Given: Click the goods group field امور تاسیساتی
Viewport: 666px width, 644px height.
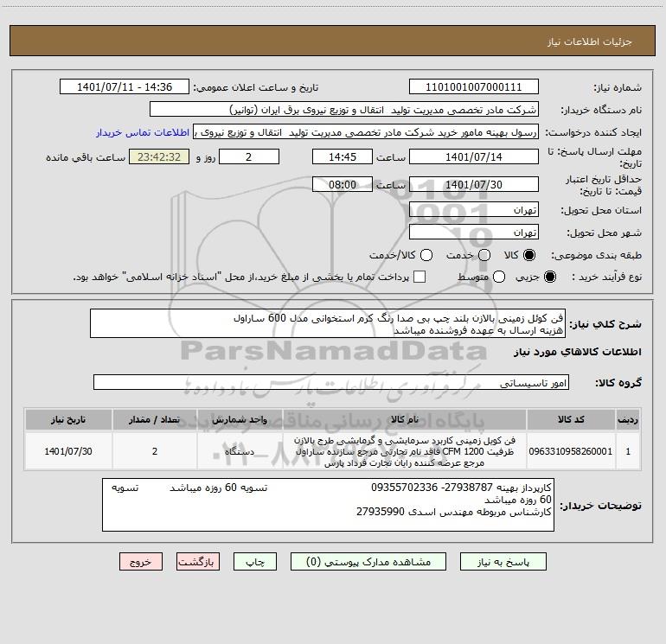Looking at the screenshot, I should point(331,382).
